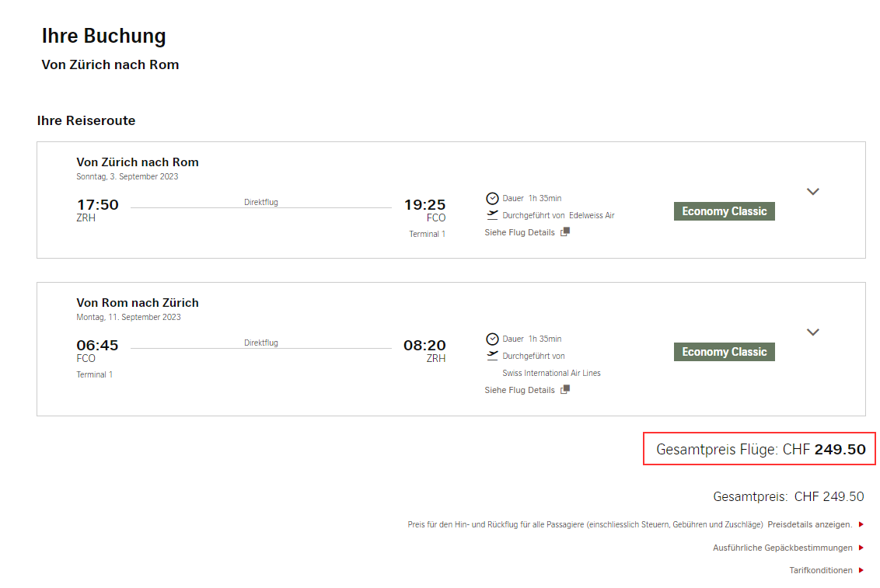Image resolution: width=880 pixels, height=588 pixels.
Task: Expand the Rom to Zürich flight chevron
Action: 812,332
